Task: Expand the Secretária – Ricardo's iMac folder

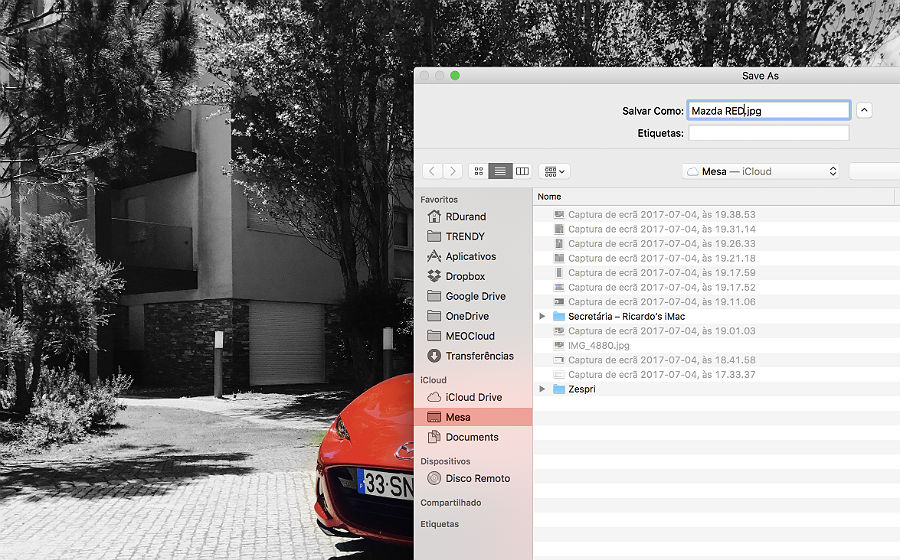Action: [x=542, y=316]
